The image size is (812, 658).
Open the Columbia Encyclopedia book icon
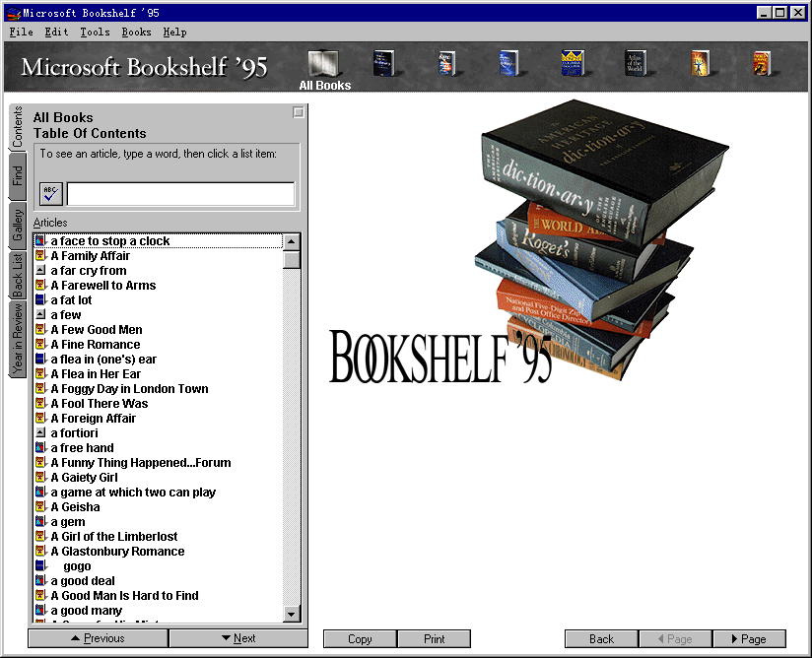click(x=573, y=63)
